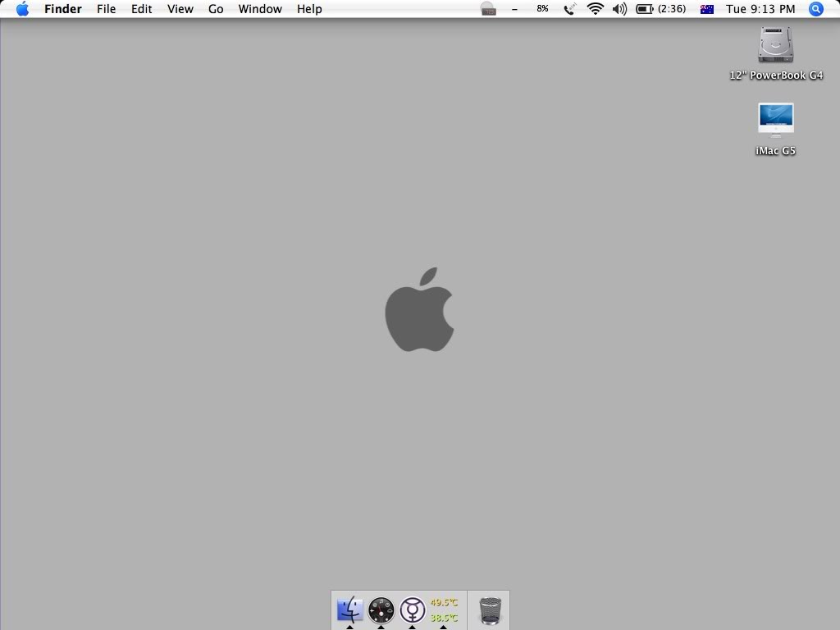The image size is (840, 630).
Task: Open the Australian flag input menu
Action: (706, 9)
